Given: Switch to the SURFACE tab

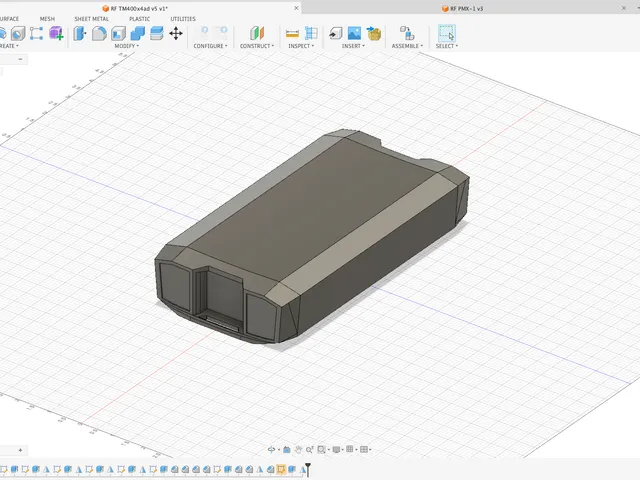Looking at the screenshot, I should point(9,19).
